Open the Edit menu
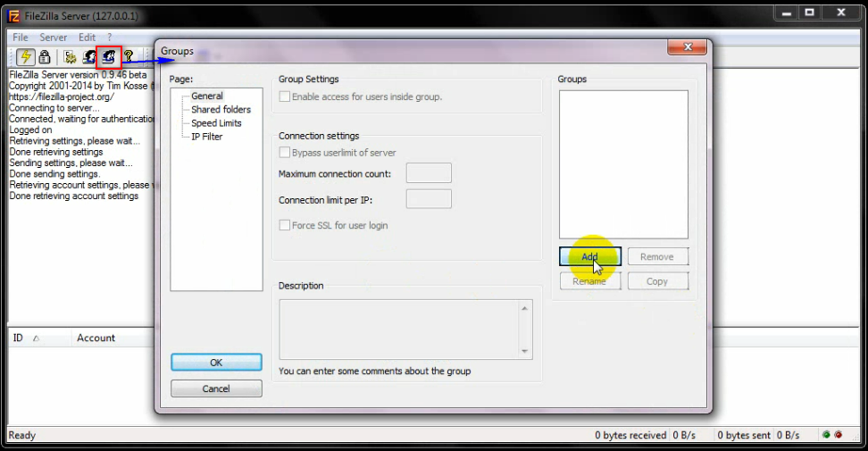 coord(87,38)
